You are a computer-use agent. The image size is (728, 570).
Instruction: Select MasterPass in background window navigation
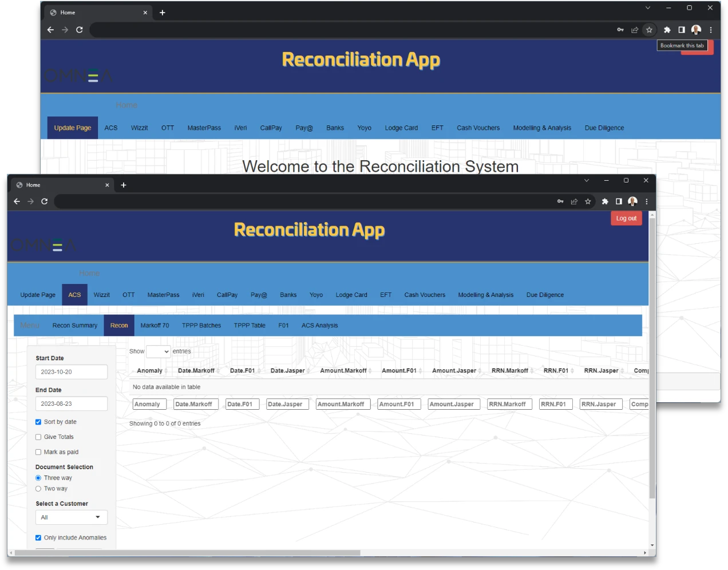[x=204, y=128]
